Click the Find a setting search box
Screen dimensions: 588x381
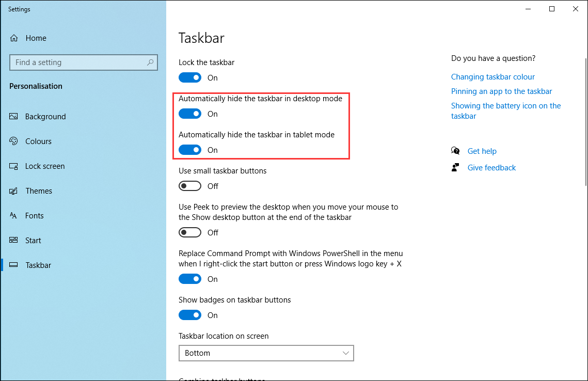pos(77,62)
